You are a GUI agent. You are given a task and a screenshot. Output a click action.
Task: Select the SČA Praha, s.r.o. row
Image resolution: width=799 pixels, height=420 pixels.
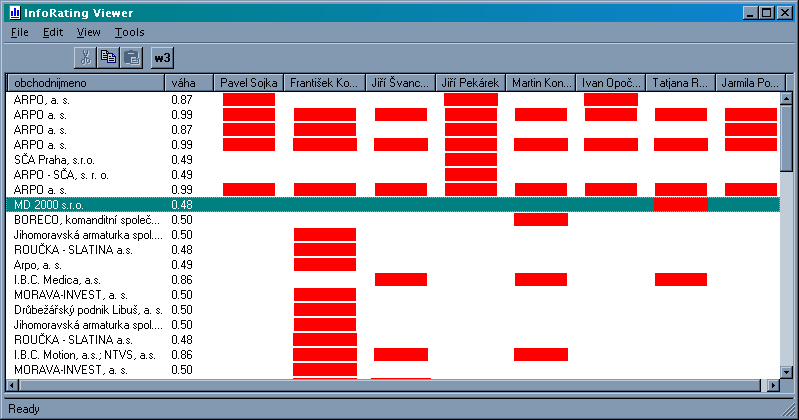point(85,159)
